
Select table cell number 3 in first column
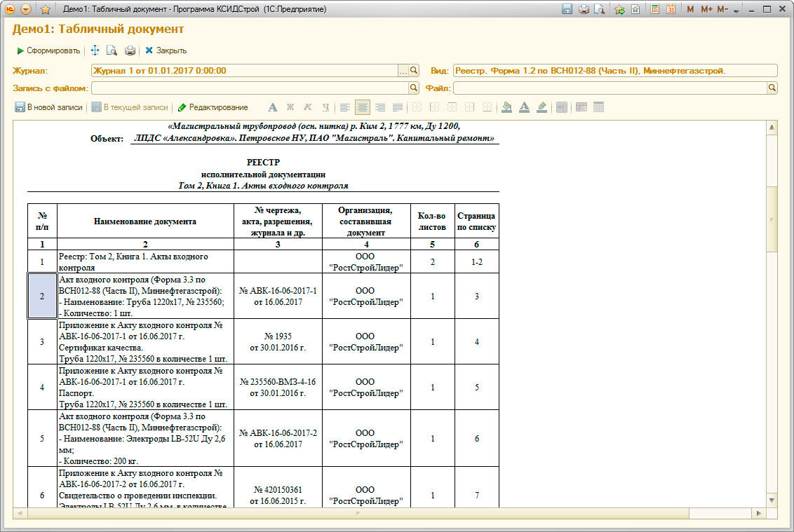[x=42, y=342]
